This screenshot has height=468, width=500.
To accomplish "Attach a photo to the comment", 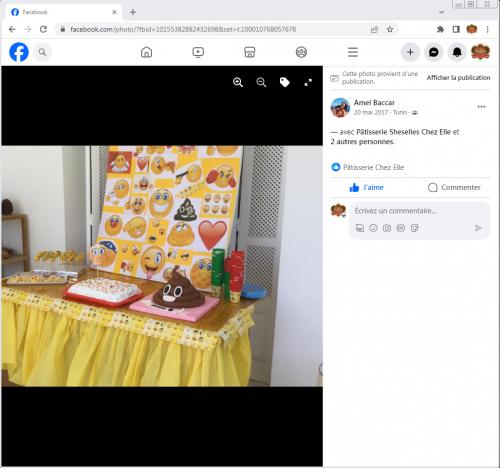I will pos(387,228).
